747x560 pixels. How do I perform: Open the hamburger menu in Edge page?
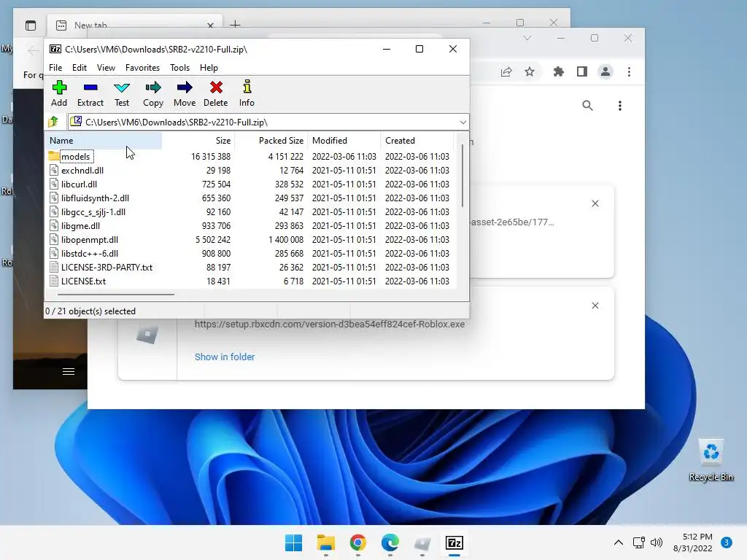click(69, 371)
